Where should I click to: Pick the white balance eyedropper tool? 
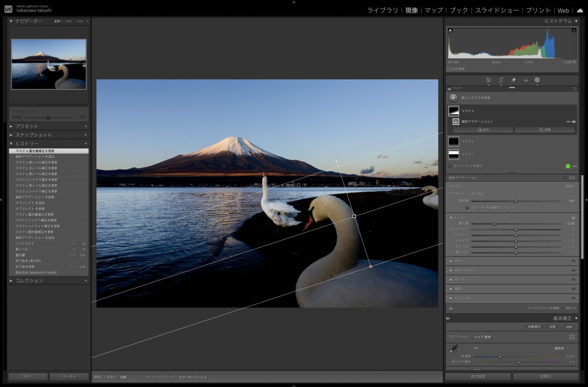point(453,349)
